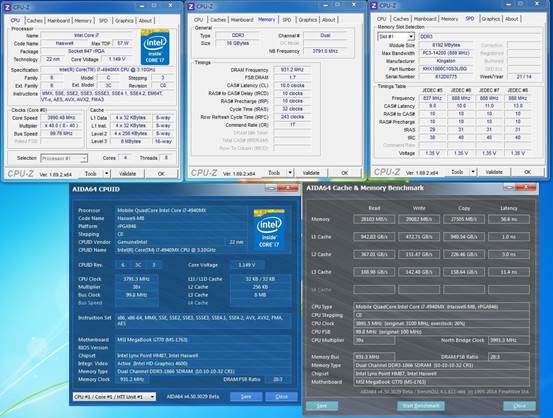Select the Caches tab in the CPU-Z Memory window
The image size is (553, 418).
(x=218, y=20)
